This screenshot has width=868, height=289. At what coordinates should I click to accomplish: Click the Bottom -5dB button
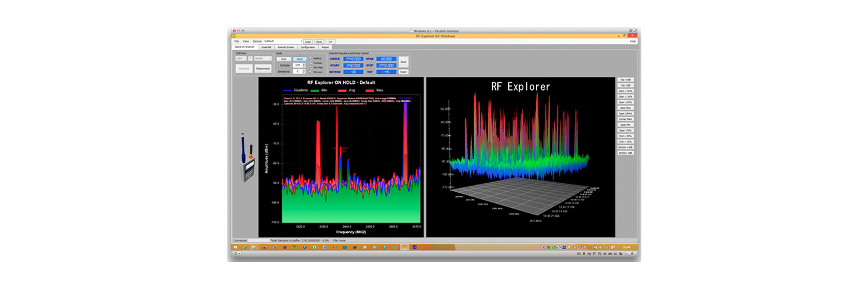[x=625, y=153]
